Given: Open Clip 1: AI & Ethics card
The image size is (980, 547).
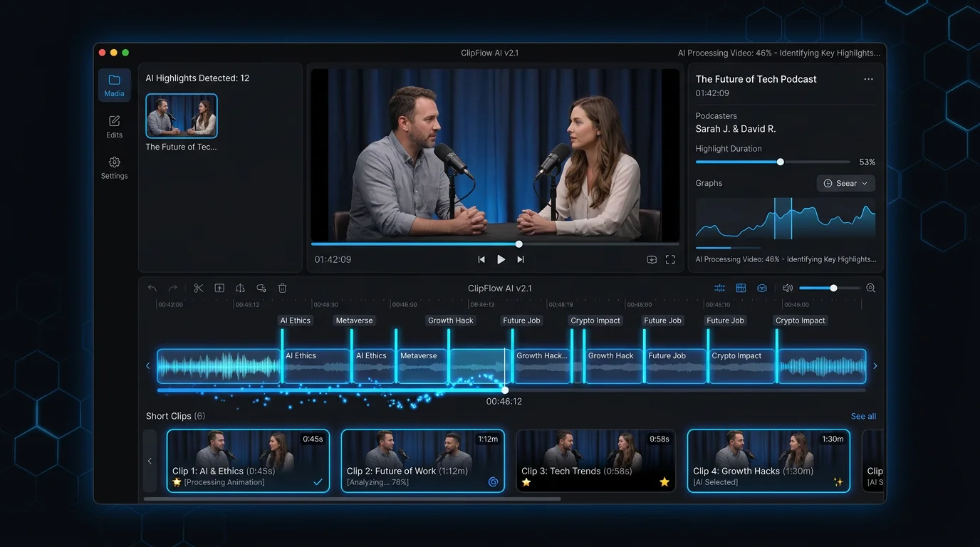Looking at the screenshot, I should pyautogui.click(x=246, y=461).
